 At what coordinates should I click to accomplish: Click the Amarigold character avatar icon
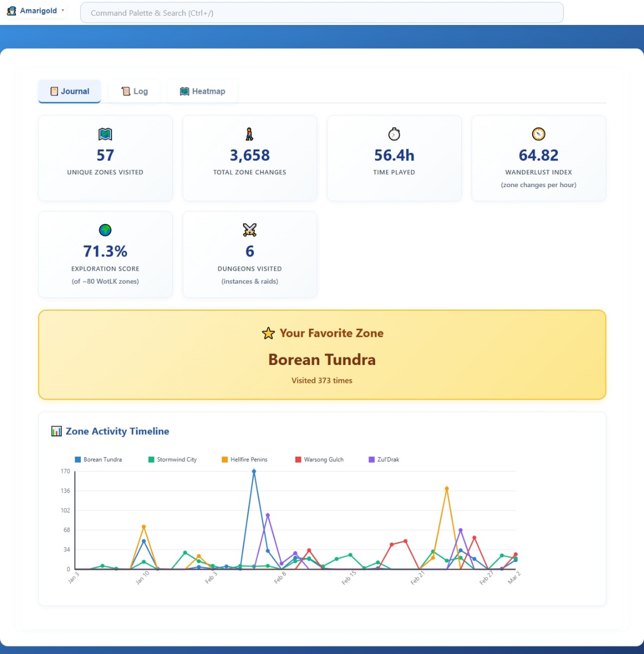(x=11, y=11)
